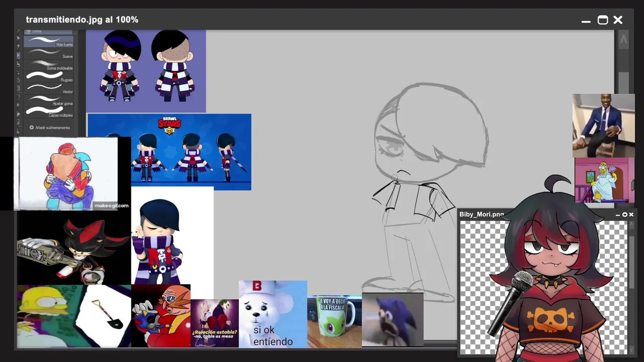
Task: Click the 'si ok entíendo' white bear meme
Action: (x=273, y=314)
